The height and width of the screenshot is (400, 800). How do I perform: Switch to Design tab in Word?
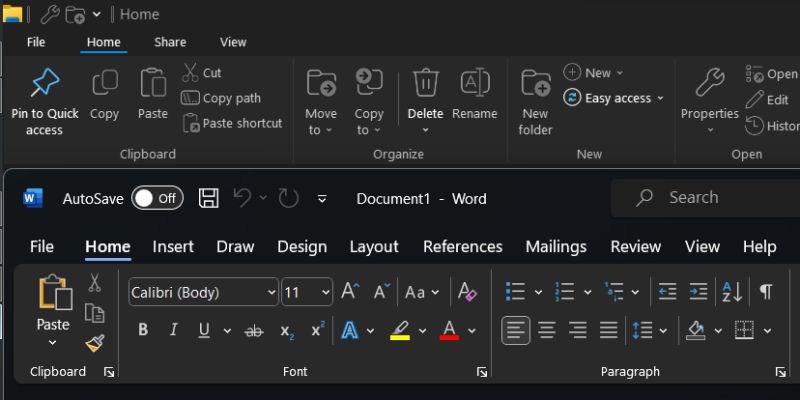(302, 247)
